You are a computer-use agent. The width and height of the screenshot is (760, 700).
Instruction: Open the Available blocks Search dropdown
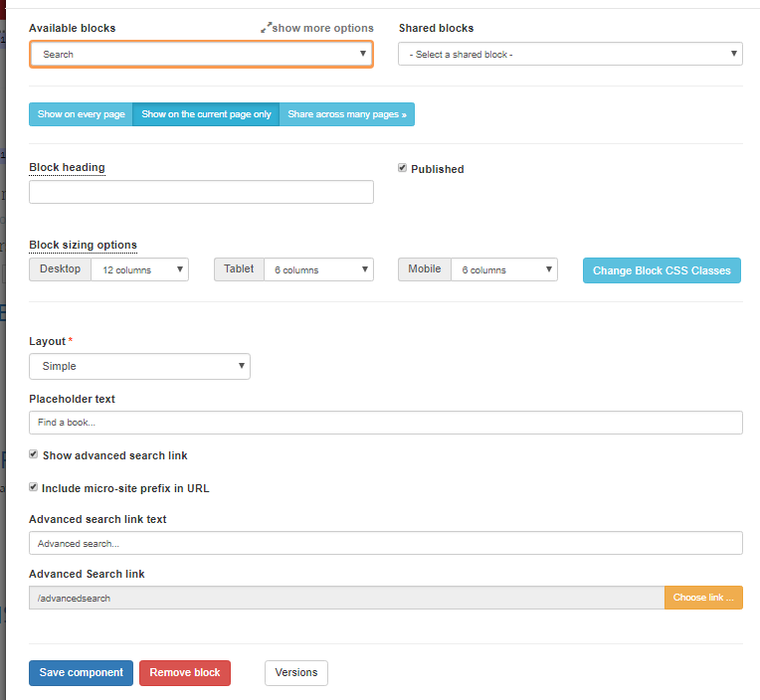pyautogui.click(x=201, y=54)
